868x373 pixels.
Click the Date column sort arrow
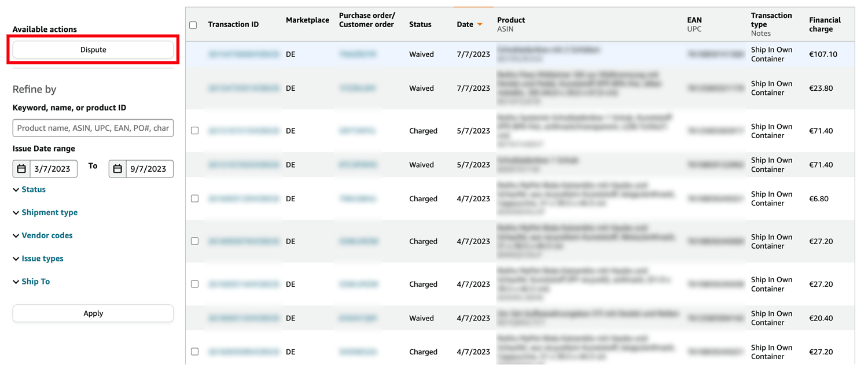coord(481,24)
